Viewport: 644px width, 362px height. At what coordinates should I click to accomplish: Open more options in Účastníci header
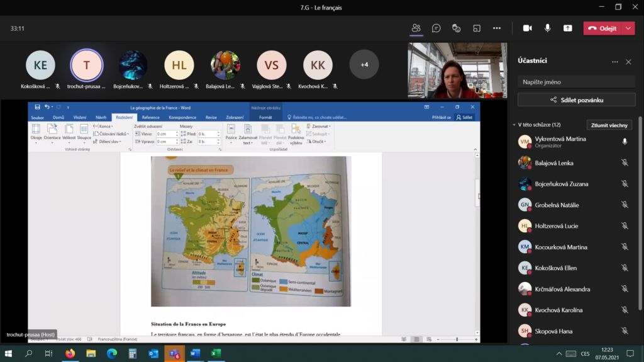click(x=615, y=62)
